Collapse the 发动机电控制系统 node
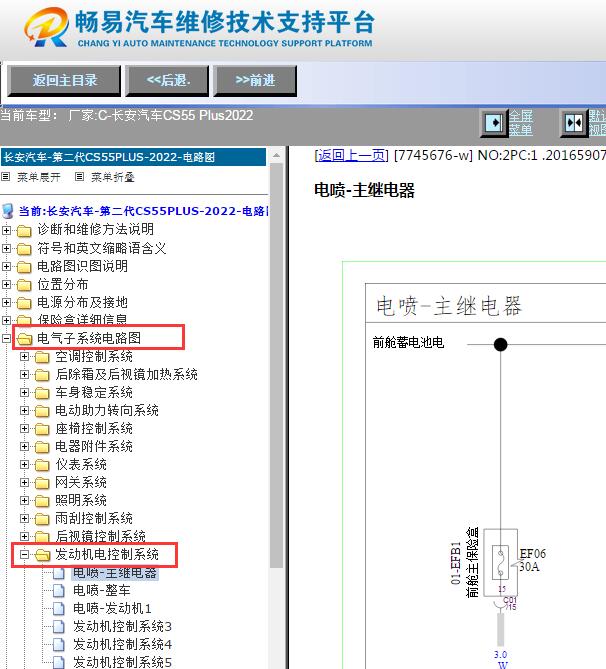This screenshot has width=606, height=669. [24, 555]
